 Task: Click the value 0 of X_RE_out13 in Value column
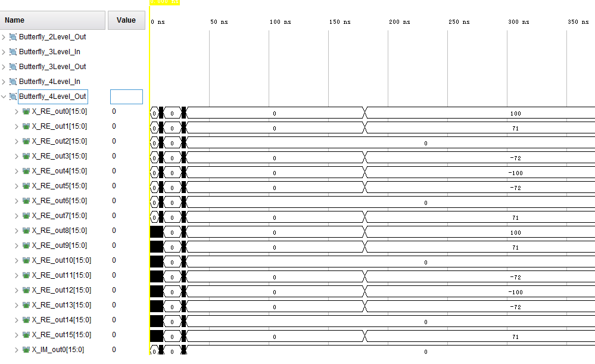pos(114,305)
